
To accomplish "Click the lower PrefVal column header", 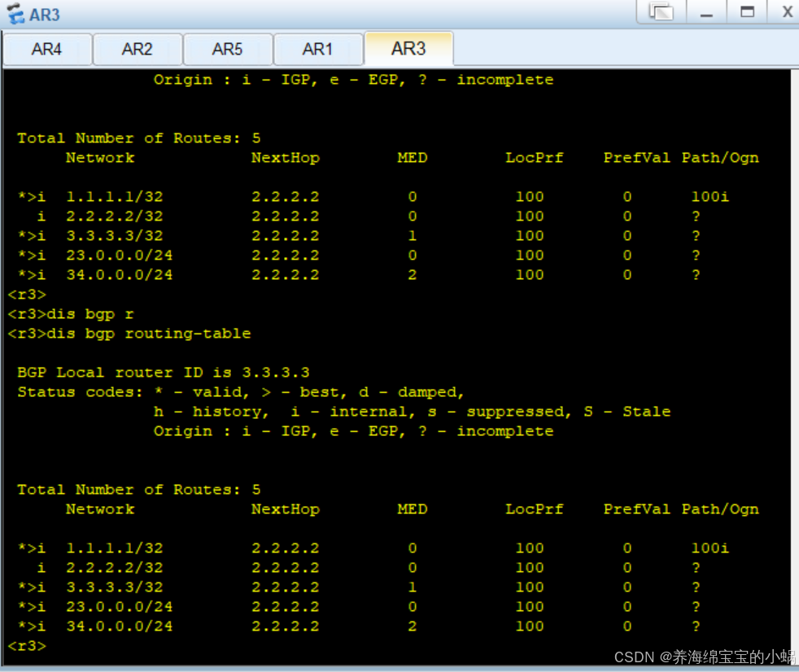I will [636, 509].
